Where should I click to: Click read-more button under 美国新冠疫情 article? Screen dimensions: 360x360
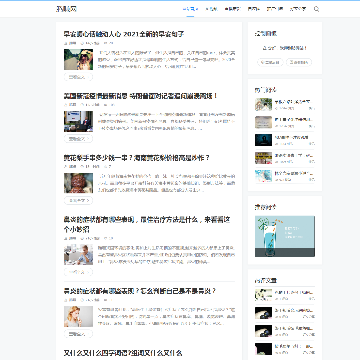point(78,139)
